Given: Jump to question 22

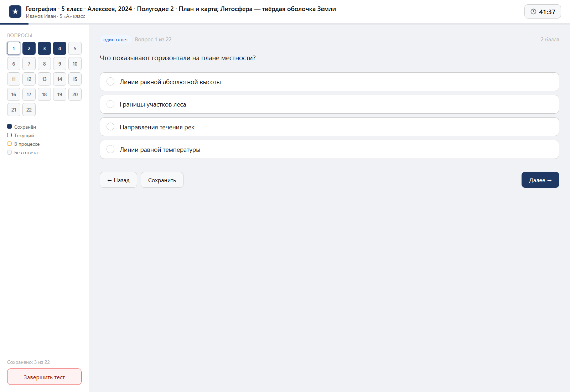Looking at the screenshot, I should click(29, 110).
